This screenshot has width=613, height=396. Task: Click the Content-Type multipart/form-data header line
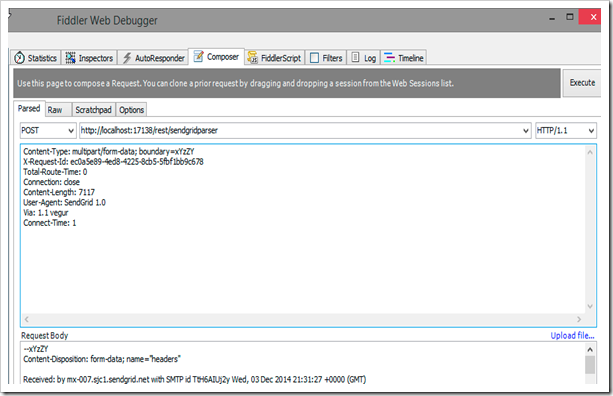[109, 152]
